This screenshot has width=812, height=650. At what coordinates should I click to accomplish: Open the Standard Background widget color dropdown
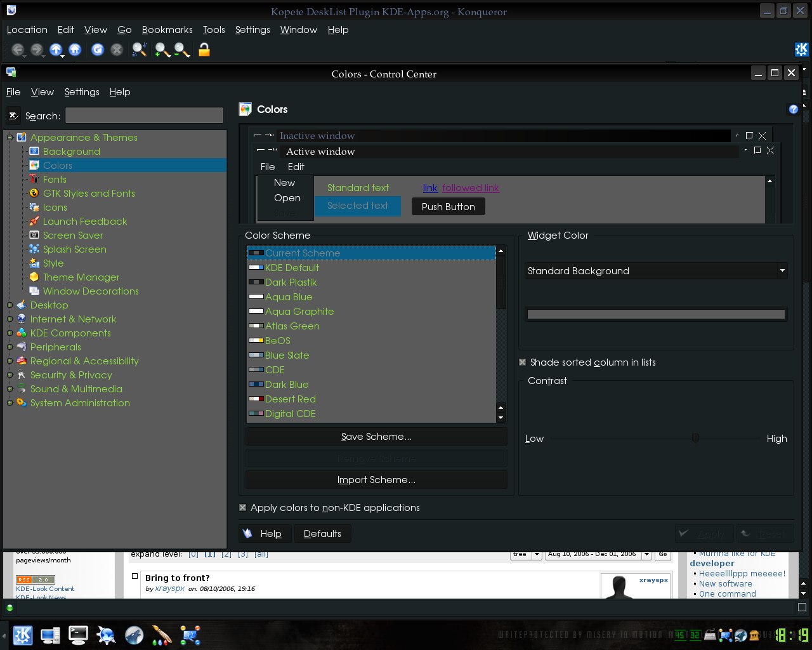656,270
